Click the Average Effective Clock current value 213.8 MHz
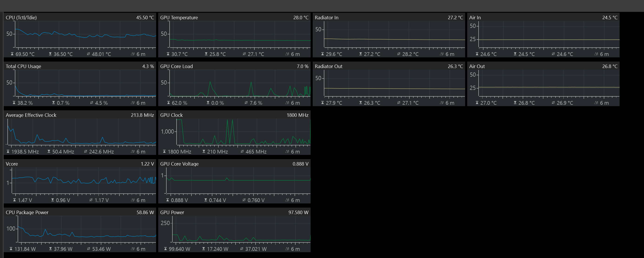644x258 pixels. pos(142,115)
